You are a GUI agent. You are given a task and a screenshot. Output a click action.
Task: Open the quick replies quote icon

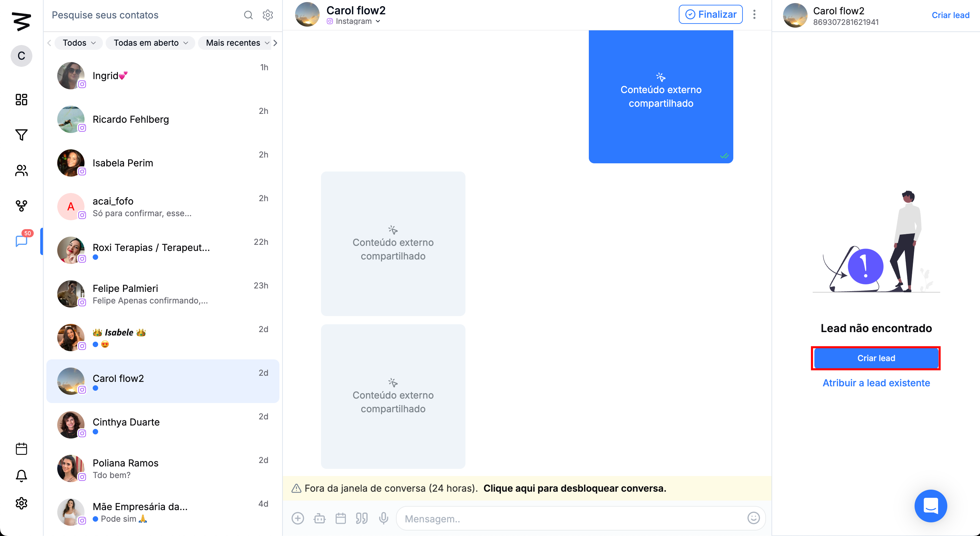point(362,518)
